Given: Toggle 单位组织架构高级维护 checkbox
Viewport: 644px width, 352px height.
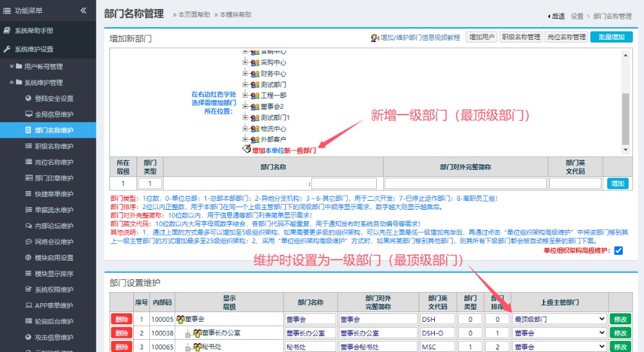Looking at the screenshot, I should (618, 250).
